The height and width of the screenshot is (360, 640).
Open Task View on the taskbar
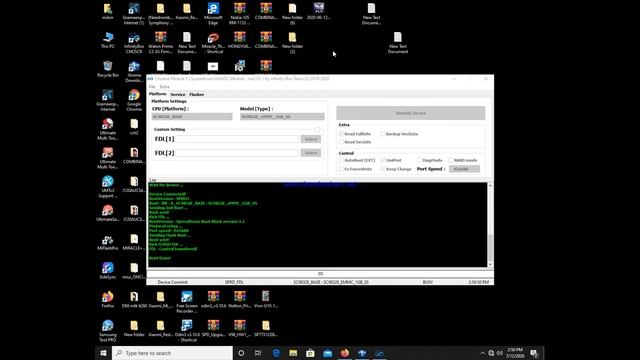coord(258,353)
